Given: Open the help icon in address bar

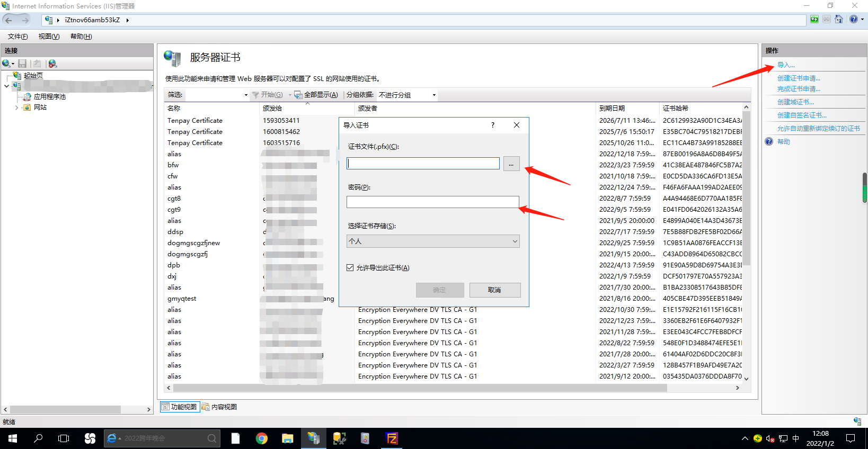Looking at the screenshot, I should tap(854, 20).
